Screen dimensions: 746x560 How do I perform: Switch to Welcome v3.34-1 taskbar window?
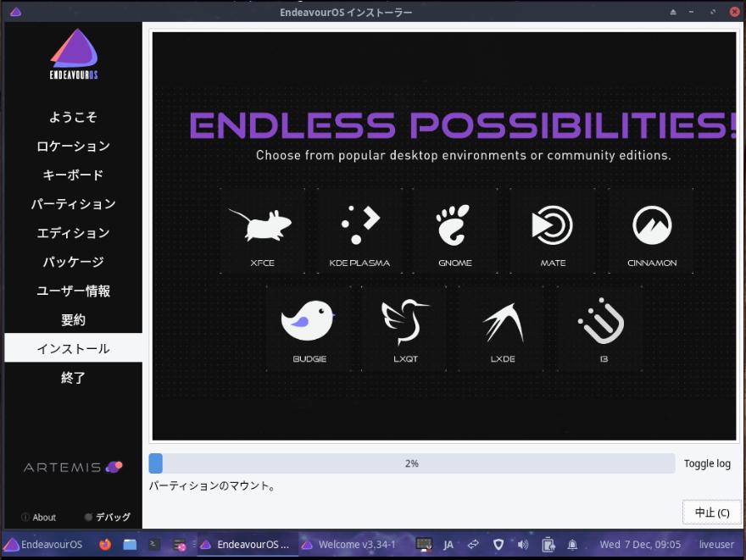pos(351,545)
